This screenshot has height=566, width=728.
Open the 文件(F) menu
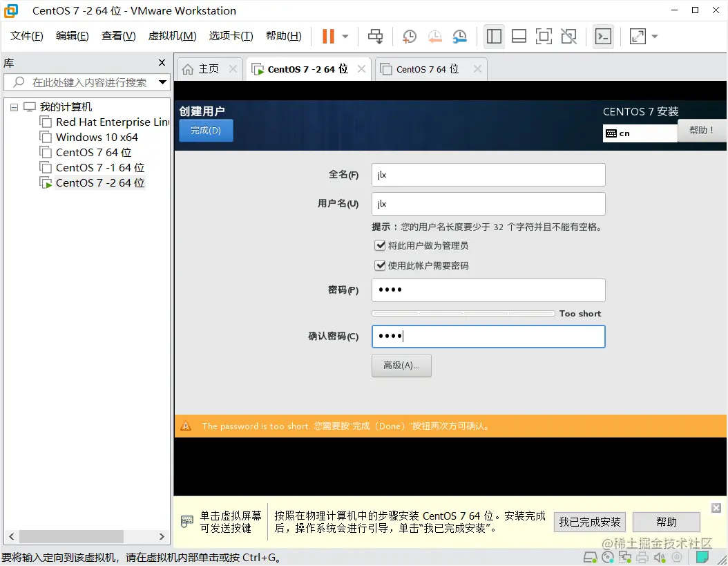point(26,36)
